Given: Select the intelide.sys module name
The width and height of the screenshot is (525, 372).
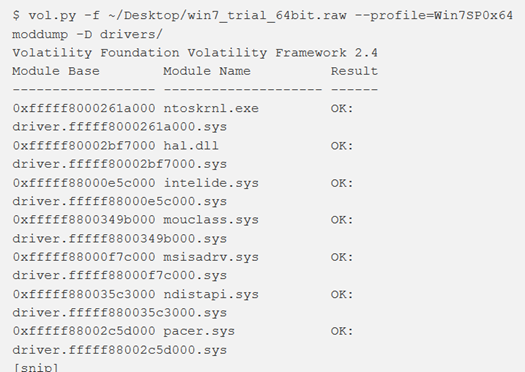Looking at the screenshot, I should (x=211, y=183).
